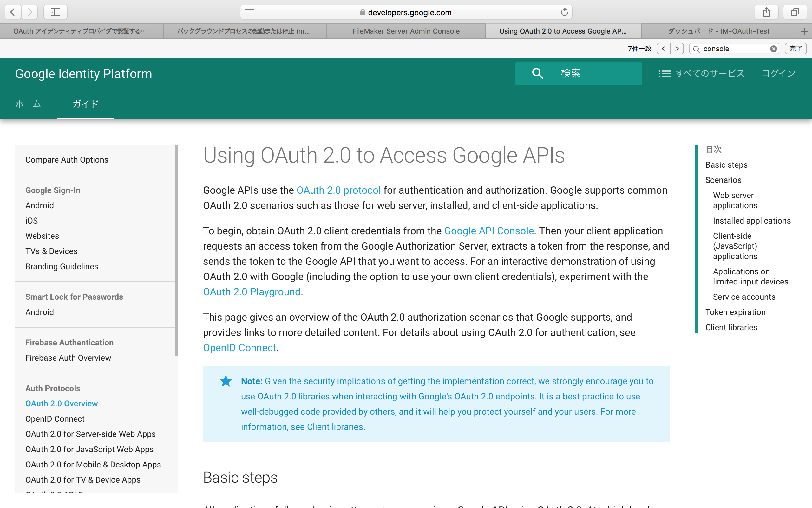Viewport: 812px width, 508px height.
Task: Select Android under Google Sign-In
Action: (x=40, y=205)
